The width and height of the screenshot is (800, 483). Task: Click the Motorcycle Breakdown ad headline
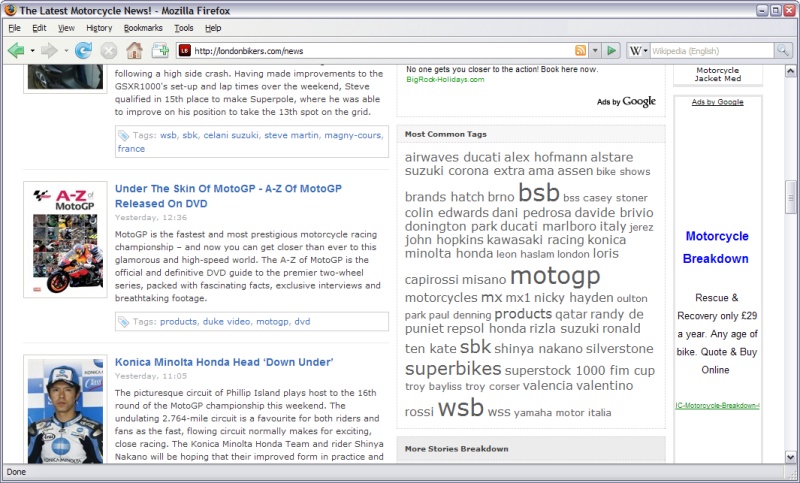click(x=716, y=247)
